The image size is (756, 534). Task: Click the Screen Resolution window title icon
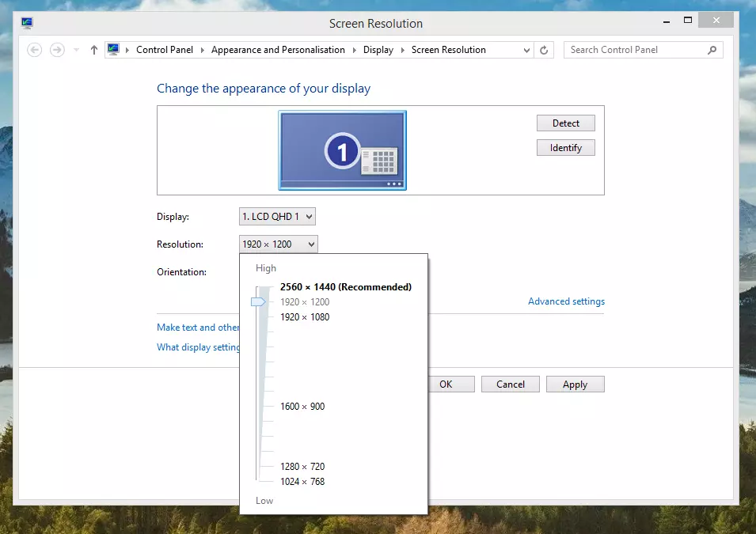coord(27,23)
